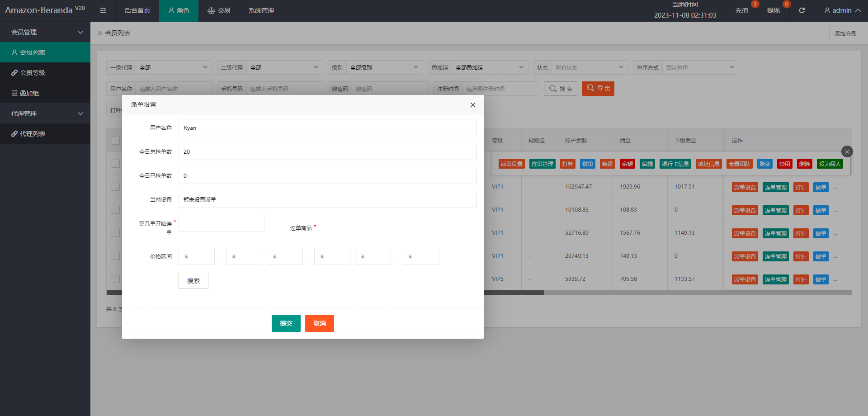
Task: Click 禁用 in the expanded action popup
Action: [x=785, y=164]
